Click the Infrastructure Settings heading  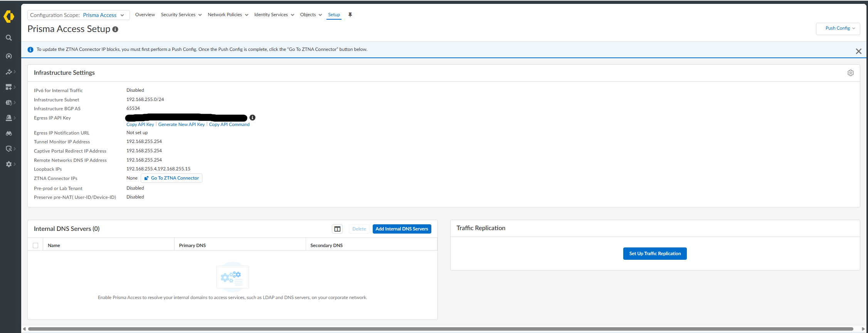pos(64,73)
